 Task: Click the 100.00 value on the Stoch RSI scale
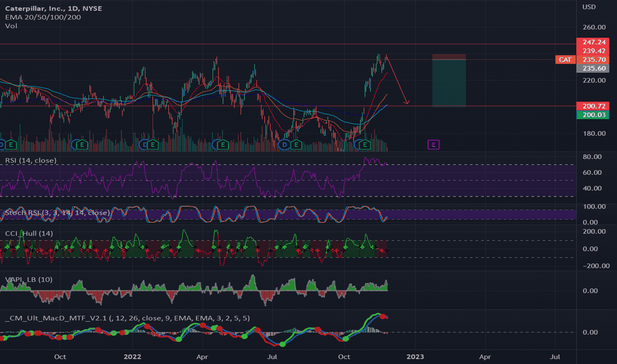(594, 206)
